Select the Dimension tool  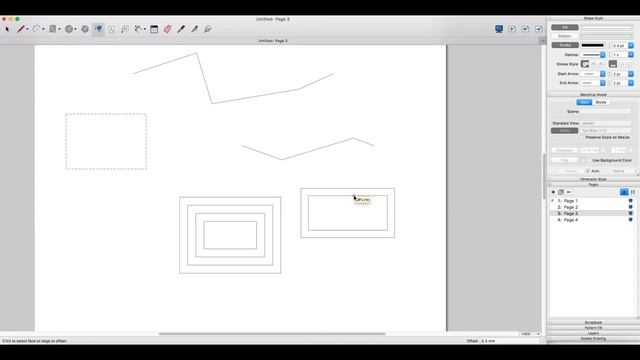coord(138,29)
